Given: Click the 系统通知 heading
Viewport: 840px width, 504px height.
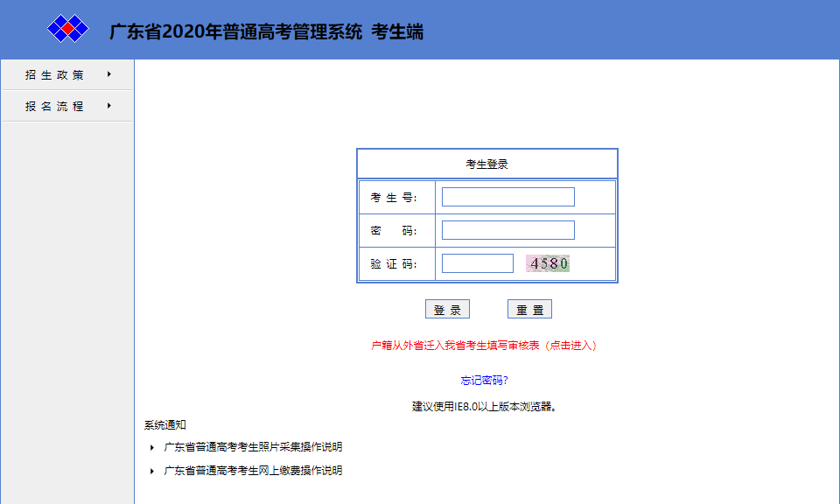Looking at the screenshot, I should point(165,425).
